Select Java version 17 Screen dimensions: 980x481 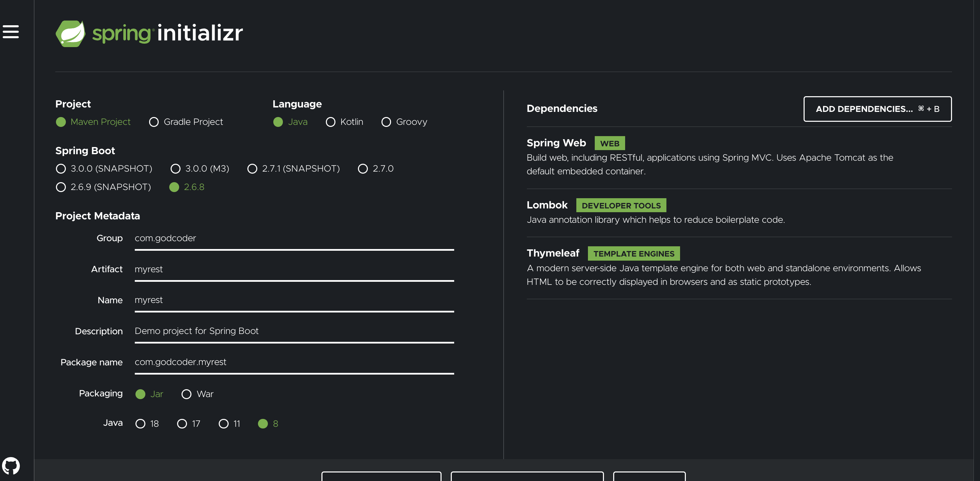click(x=182, y=424)
